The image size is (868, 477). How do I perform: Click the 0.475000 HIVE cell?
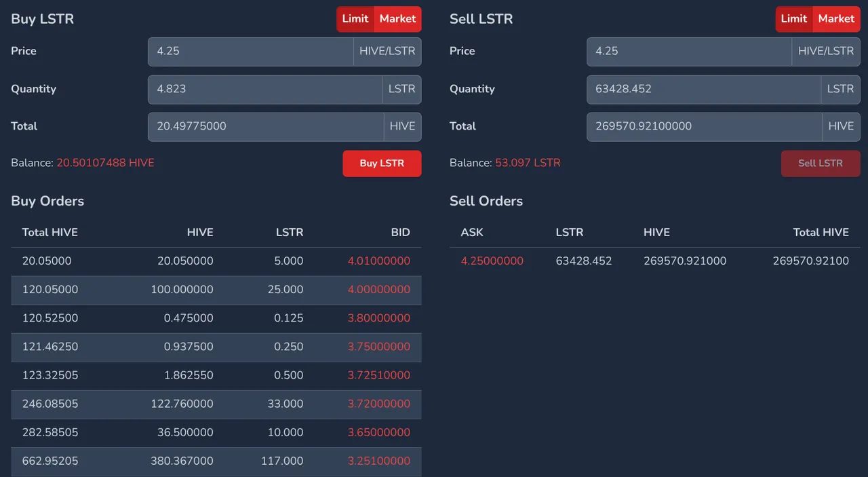189,318
